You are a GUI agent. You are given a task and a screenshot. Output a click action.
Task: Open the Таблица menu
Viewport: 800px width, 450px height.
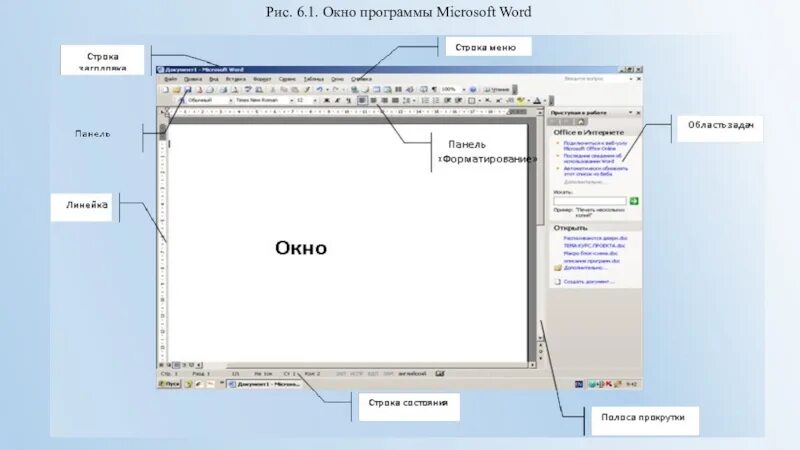(x=314, y=79)
